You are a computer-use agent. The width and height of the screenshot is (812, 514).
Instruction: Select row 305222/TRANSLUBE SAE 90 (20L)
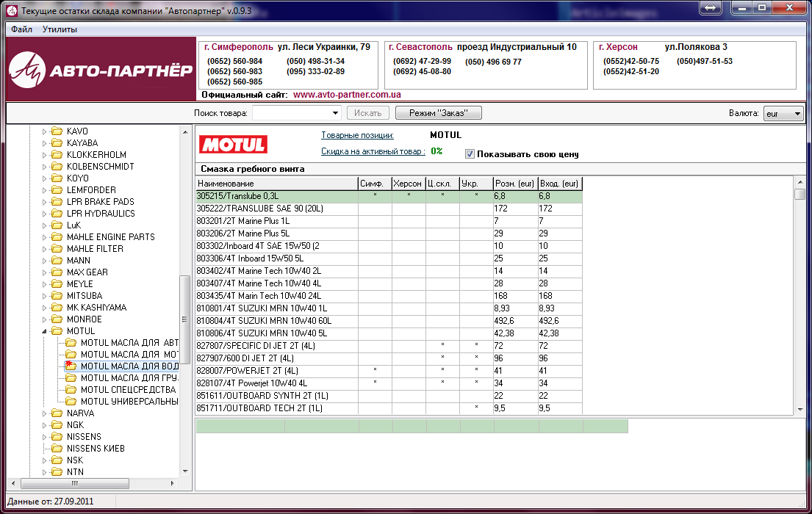(389, 209)
